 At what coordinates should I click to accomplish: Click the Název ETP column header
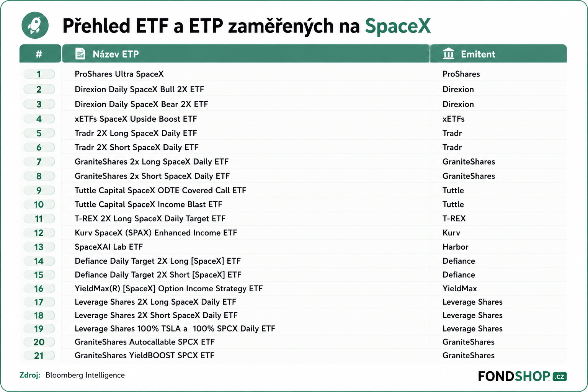pos(246,54)
